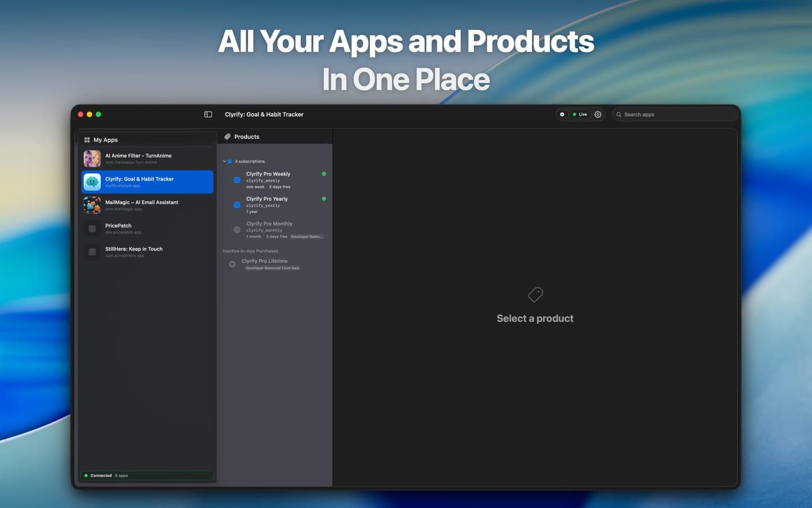Screen dimensions: 812x508
Task: Click the My Apps grid icon
Action: tap(87, 139)
